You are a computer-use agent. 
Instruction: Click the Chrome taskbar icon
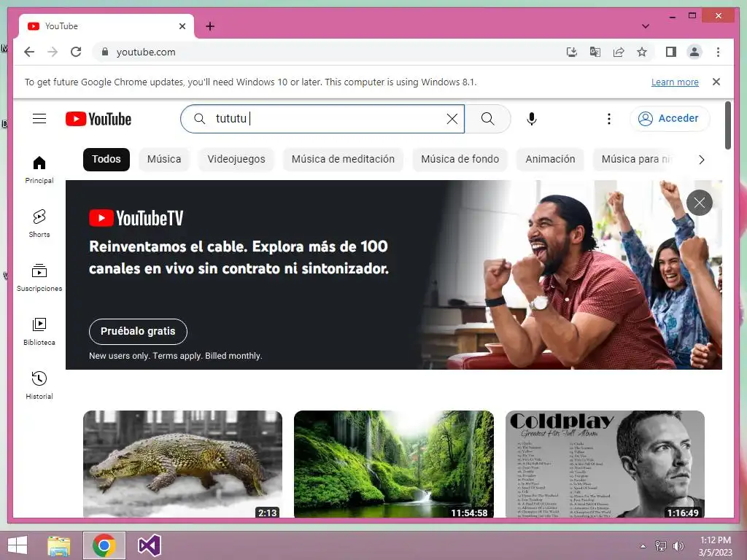point(104,545)
